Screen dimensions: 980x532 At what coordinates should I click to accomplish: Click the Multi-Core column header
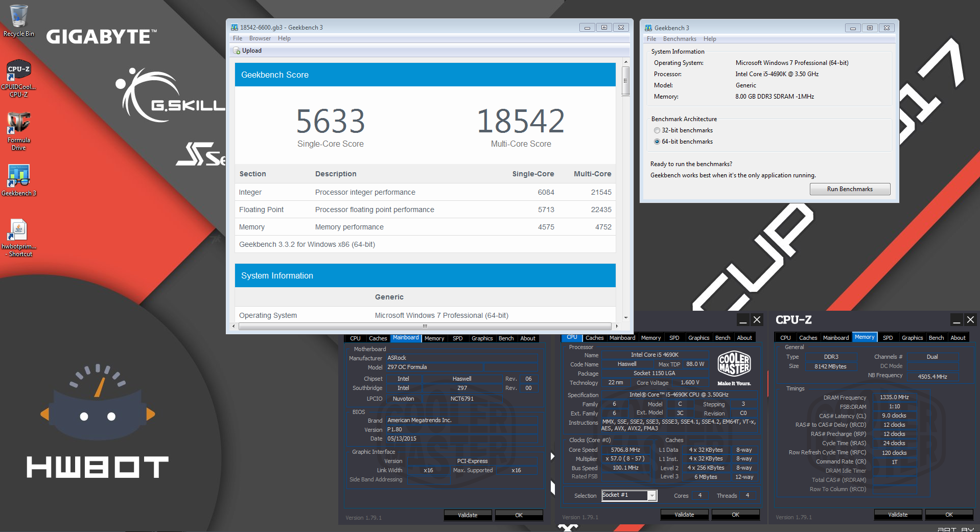[x=592, y=174]
